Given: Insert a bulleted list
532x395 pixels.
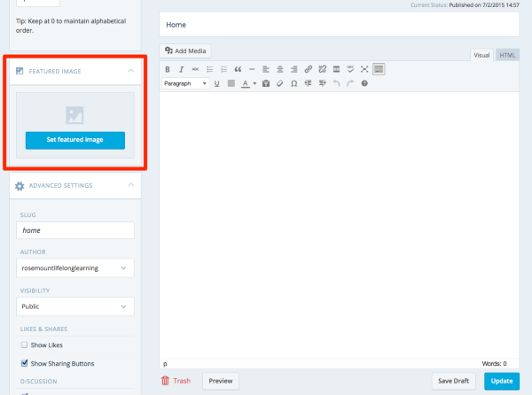Looking at the screenshot, I should click(209, 69).
